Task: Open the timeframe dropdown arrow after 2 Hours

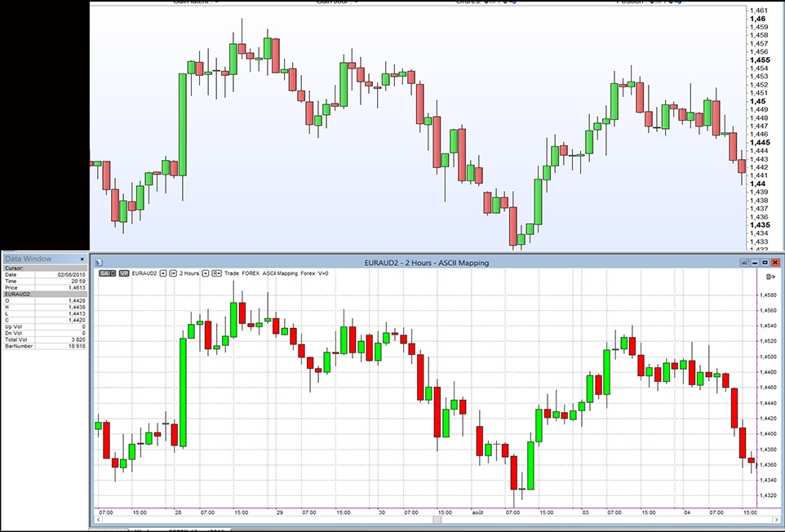Action: [206, 273]
